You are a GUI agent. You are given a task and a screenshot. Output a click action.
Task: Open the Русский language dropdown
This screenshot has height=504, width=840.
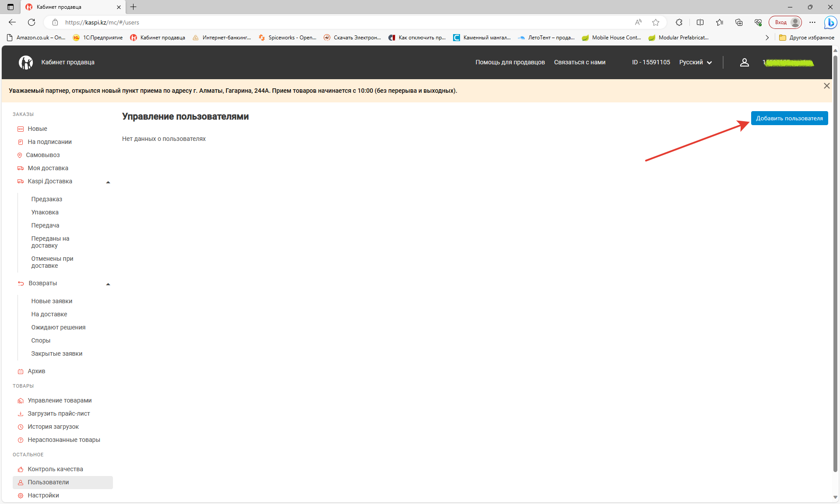click(x=695, y=63)
